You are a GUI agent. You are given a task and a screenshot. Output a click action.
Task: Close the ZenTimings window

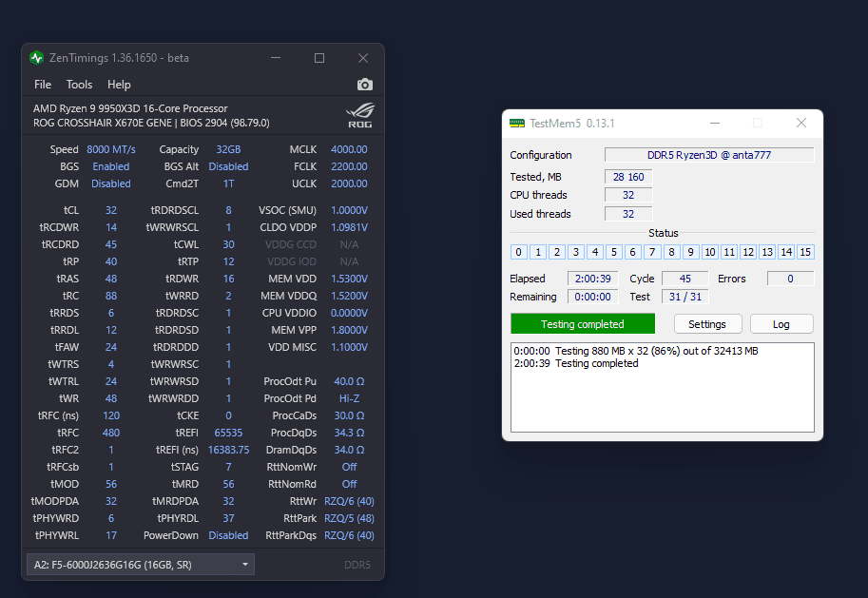pyautogui.click(x=363, y=58)
